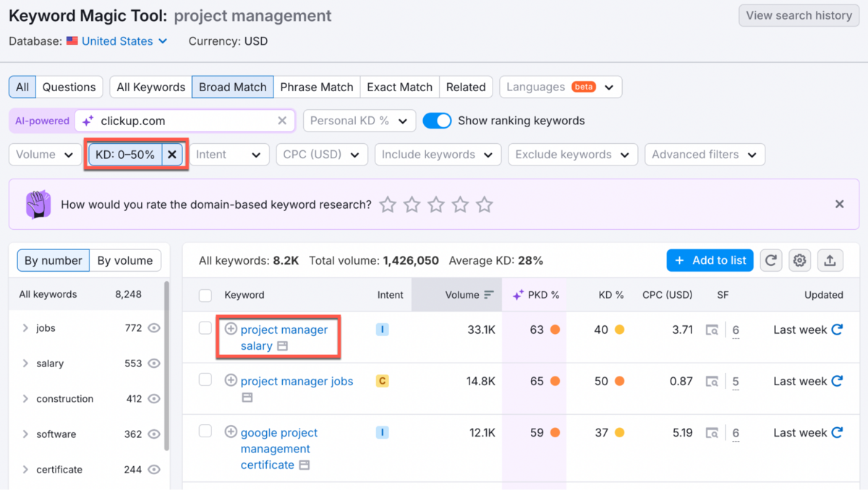Rate five stars in feedback banner
The height and width of the screenshot is (490, 868).
tap(485, 205)
